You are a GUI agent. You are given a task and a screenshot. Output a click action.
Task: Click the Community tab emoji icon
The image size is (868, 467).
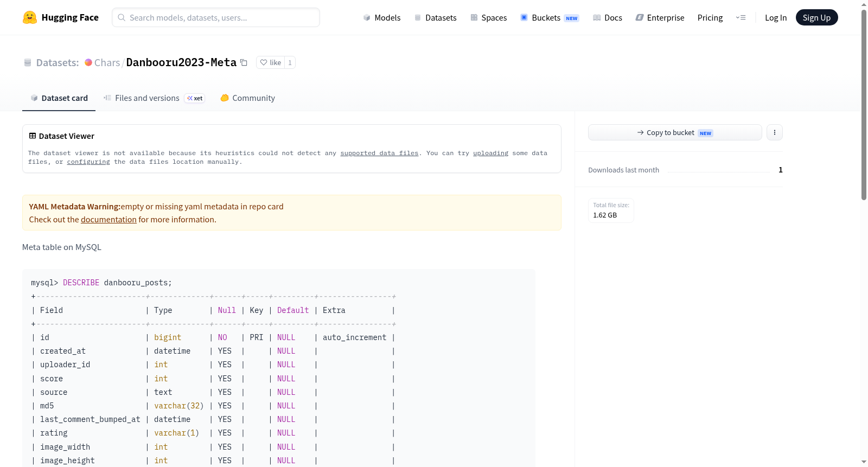point(225,98)
